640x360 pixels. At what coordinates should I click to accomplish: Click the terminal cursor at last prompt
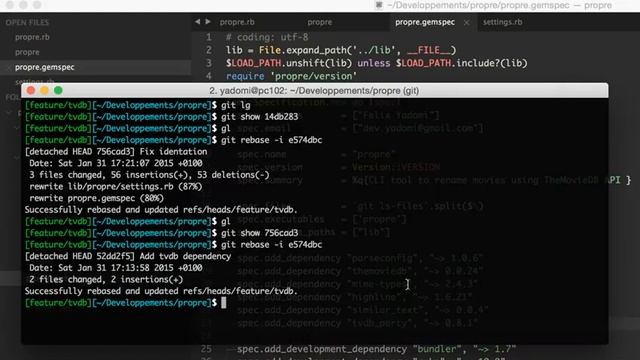pos(224,303)
